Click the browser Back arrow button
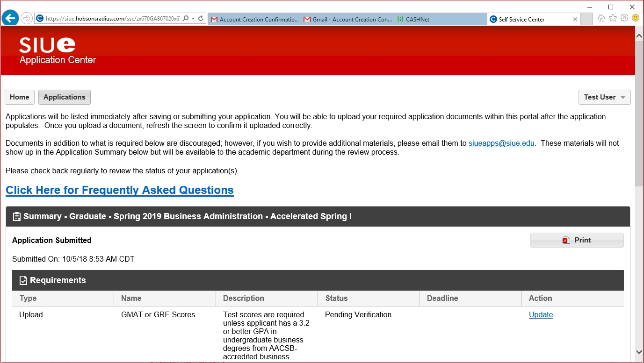This screenshot has width=644, height=363. pos(10,18)
